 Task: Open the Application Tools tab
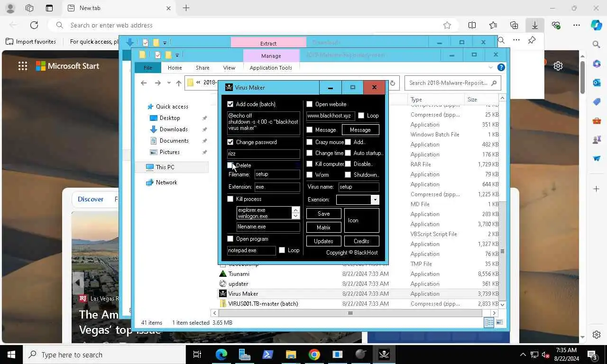(271, 68)
